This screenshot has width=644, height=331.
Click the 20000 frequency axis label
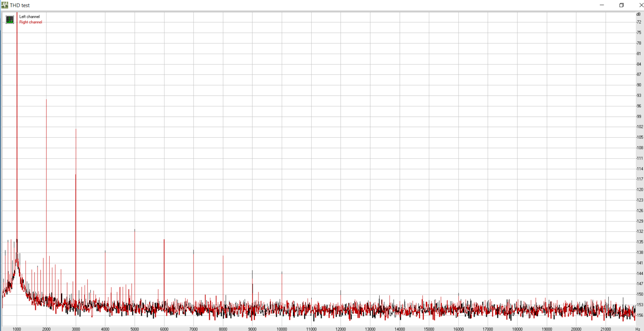pyautogui.click(x=576, y=329)
